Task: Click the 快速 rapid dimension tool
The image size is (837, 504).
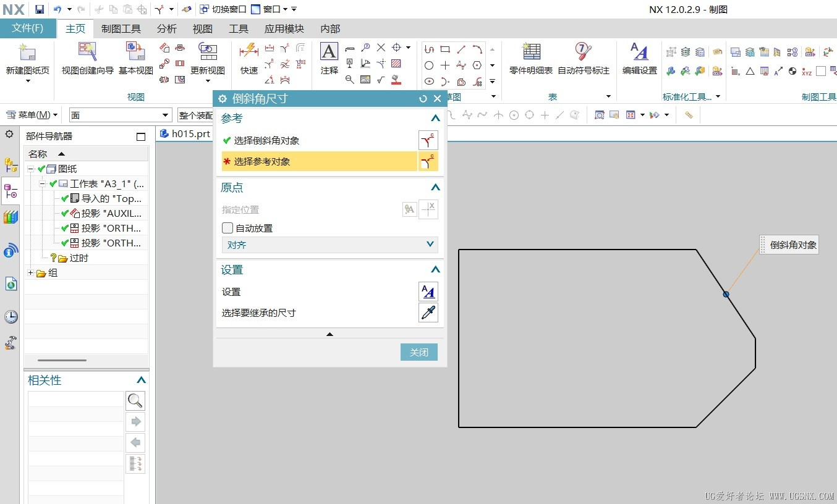Action: pyautogui.click(x=249, y=53)
